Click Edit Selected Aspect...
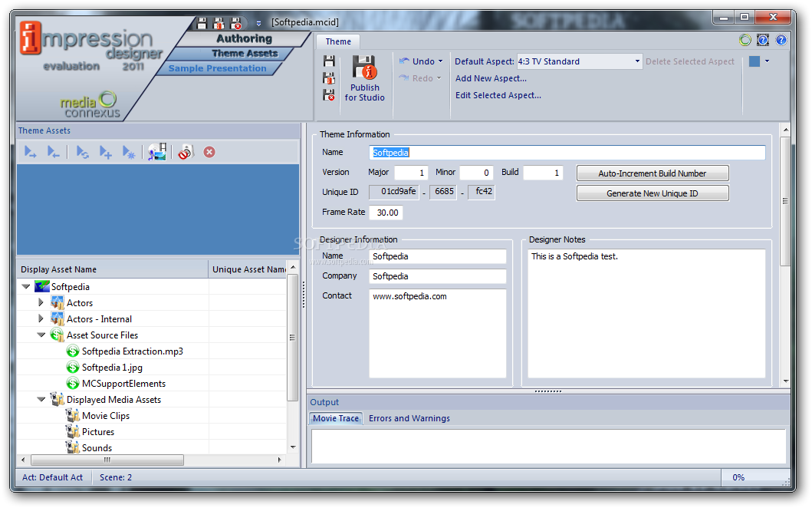 coord(498,95)
